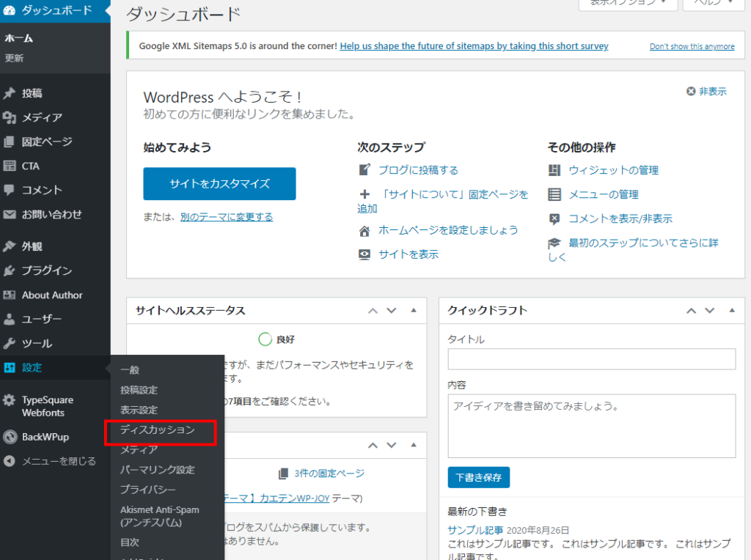Collapse the panel containing 3件の固定ページ
Viewport: 751px width, 560px height.
click(414, 445)
